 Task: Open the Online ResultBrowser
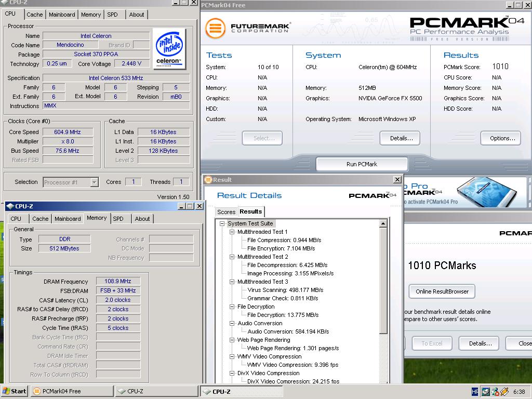click(442, 291)
